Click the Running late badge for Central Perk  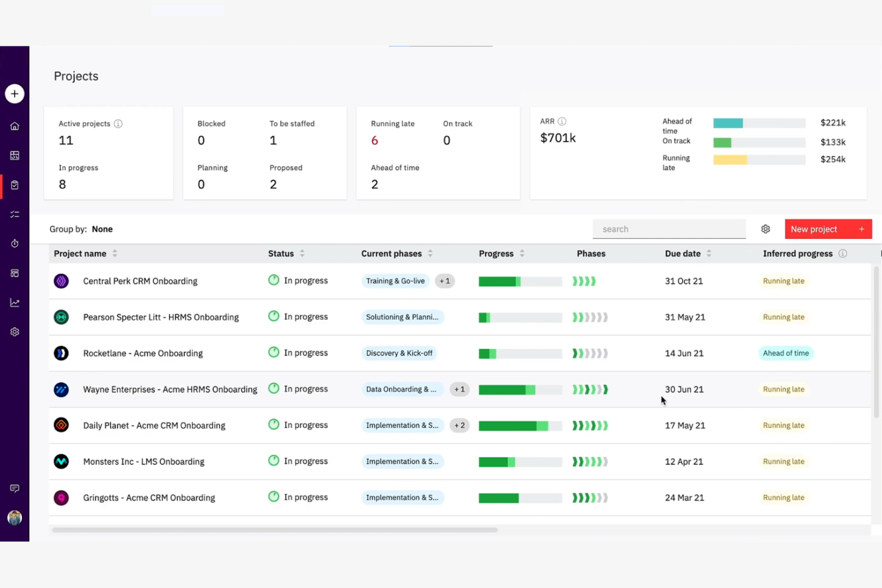pyautogui.click(x=784, y=281)
